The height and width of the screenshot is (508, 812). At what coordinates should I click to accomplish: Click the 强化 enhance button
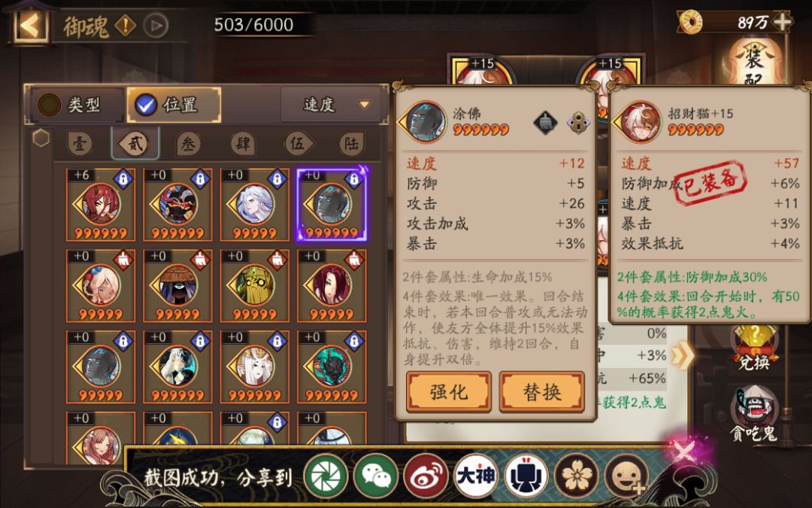click(448, 392)
